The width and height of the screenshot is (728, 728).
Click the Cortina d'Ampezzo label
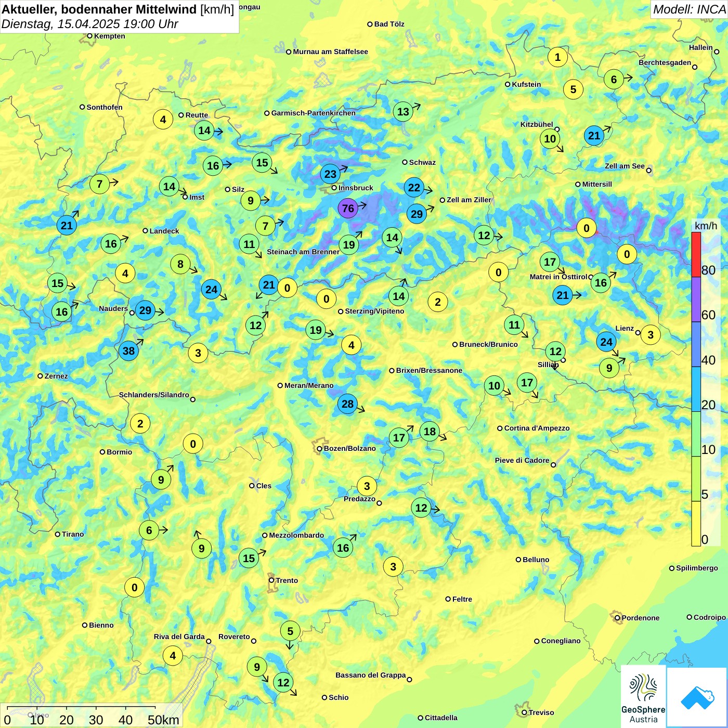click(x=537, y=428)
